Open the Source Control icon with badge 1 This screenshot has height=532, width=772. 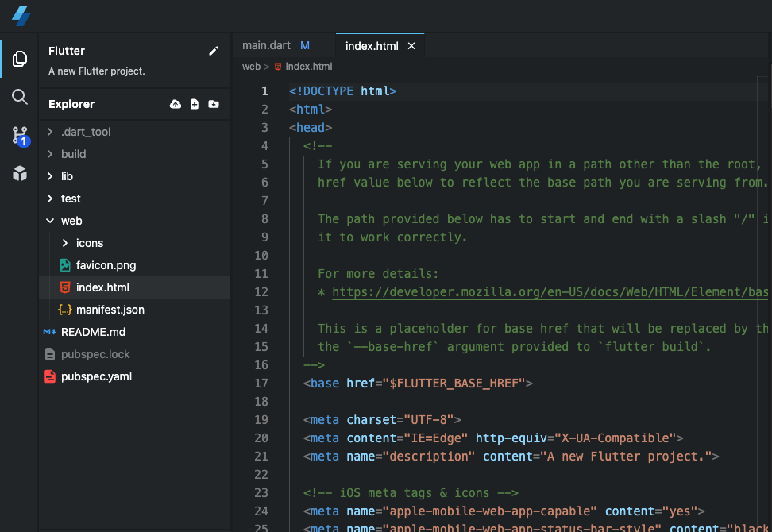coord(21,135)
